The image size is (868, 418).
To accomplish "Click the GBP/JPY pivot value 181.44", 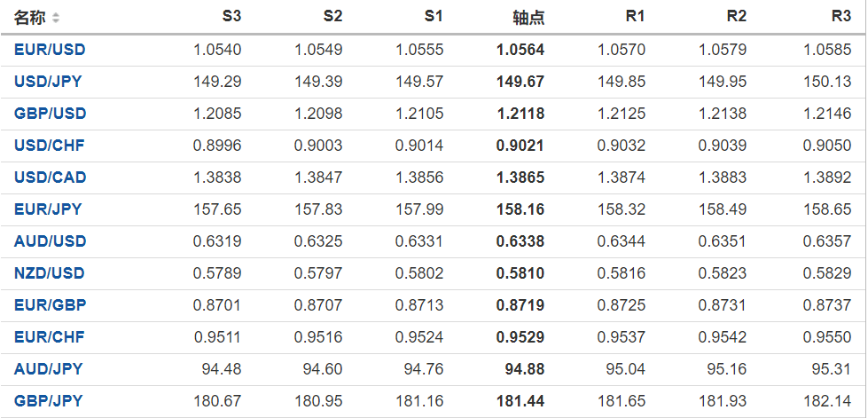I will coord(520,401).
